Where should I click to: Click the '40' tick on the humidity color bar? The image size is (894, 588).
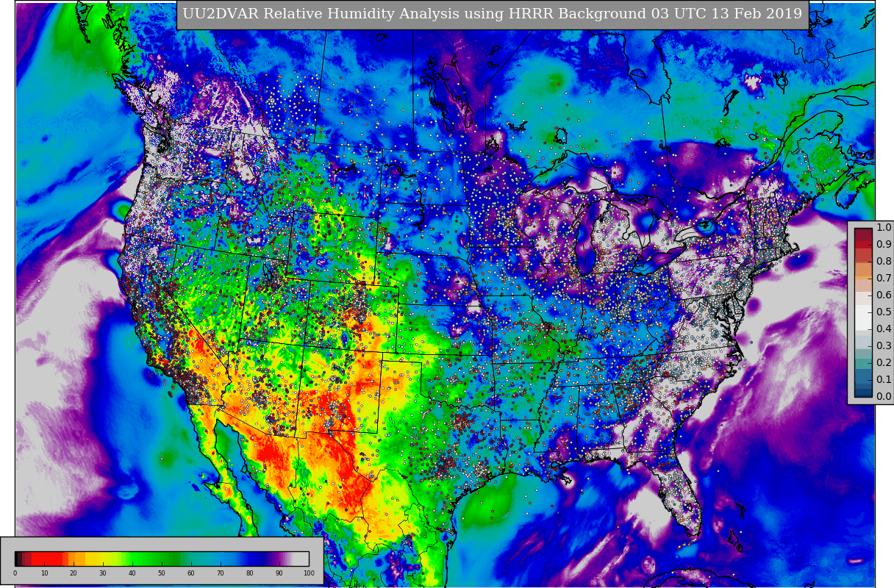point(132,573)
